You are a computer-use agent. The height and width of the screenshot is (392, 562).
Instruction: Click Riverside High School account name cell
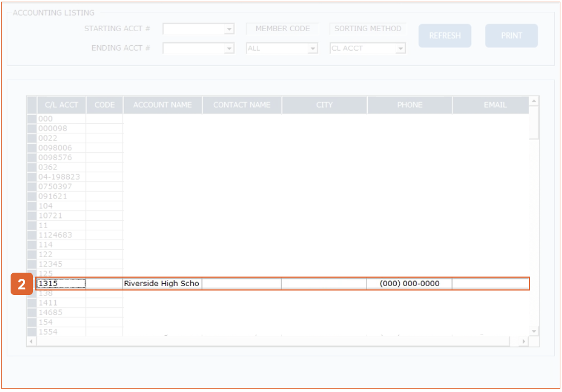point(162,284)
